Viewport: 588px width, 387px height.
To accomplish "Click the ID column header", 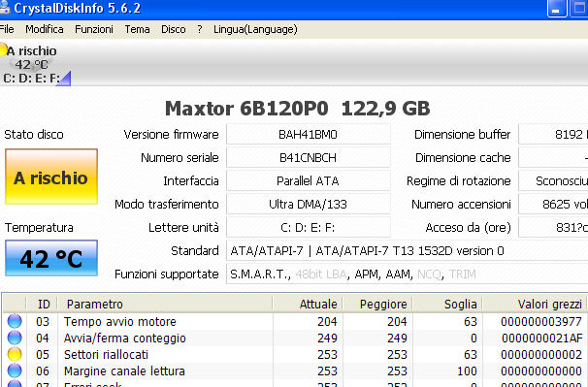I will (42, 304).
